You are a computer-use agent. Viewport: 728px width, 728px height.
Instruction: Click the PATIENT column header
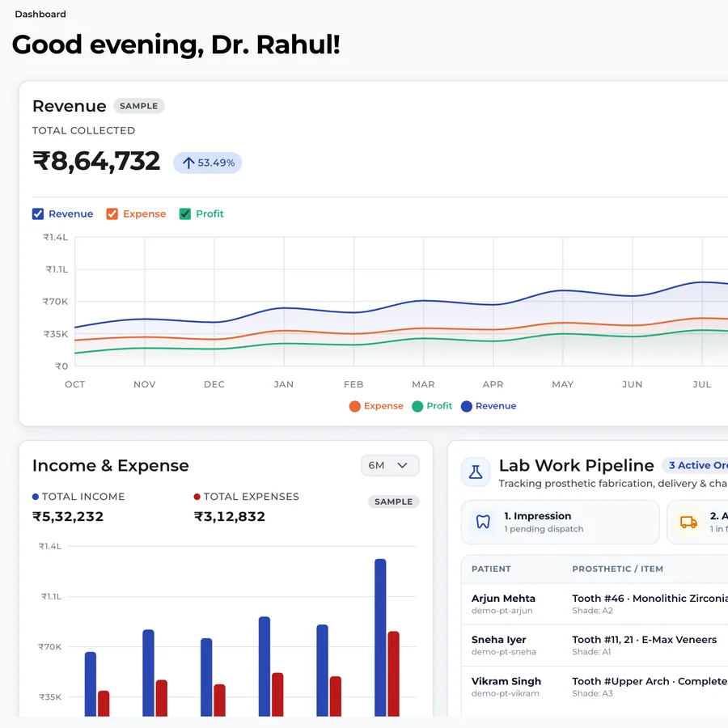pyautogui.click(x=491, y=569)
